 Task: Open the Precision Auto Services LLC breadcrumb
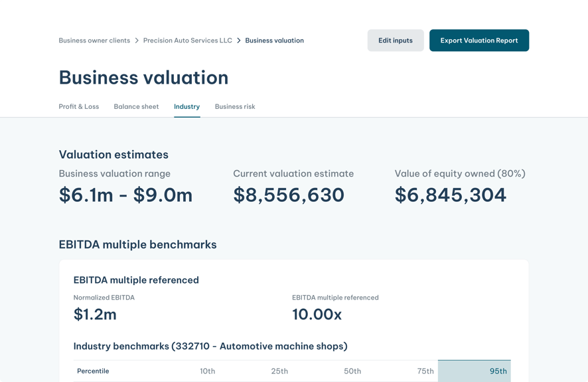point(188,41)
